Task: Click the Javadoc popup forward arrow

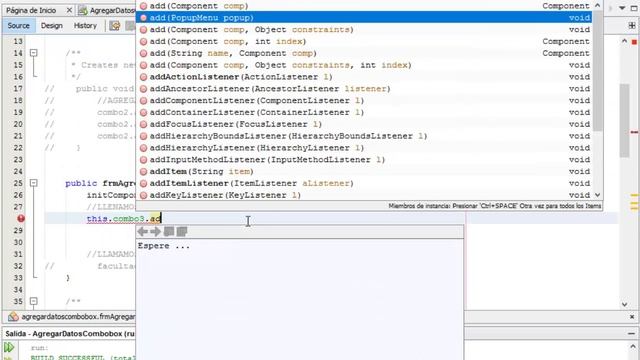Action: click(x=156, y=232)
